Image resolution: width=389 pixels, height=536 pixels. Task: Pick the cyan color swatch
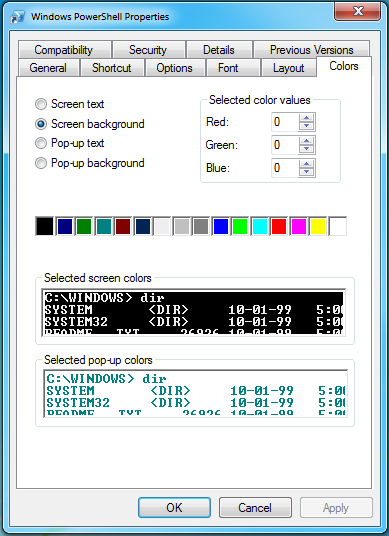(x=259, y=226)
